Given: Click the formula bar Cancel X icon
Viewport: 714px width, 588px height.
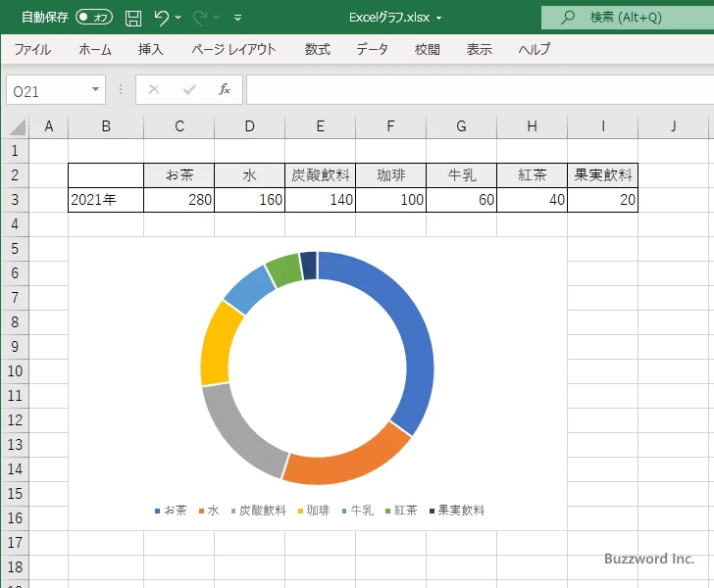Looking at the screenshot, I should pyautogui.click(x=154, y=89).
